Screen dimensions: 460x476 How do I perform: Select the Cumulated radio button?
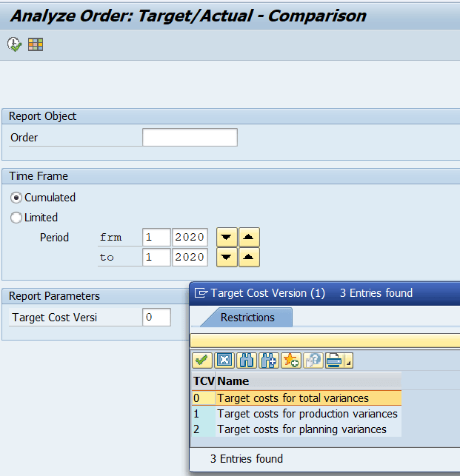(x=16, y=198)
